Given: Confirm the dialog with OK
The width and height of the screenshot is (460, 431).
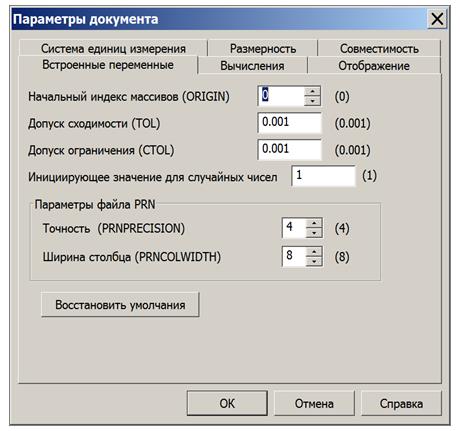Looking at the screenshot, I should click(x=227, y=403).
